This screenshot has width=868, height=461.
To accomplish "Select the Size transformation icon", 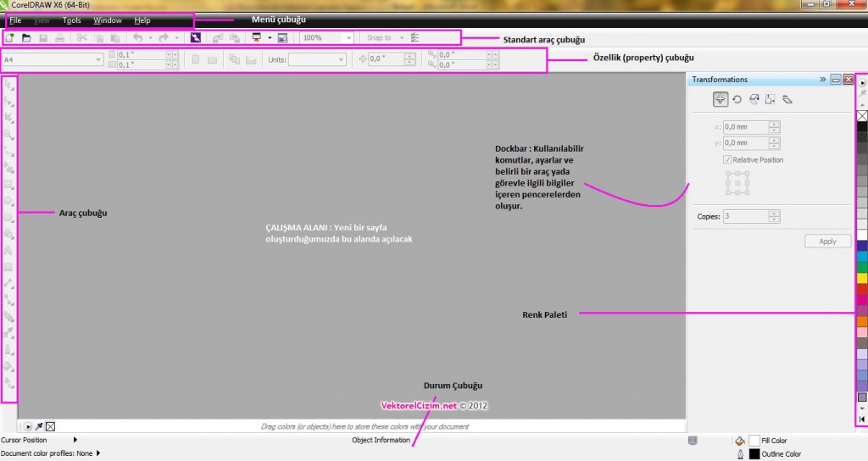I will 770,99.
